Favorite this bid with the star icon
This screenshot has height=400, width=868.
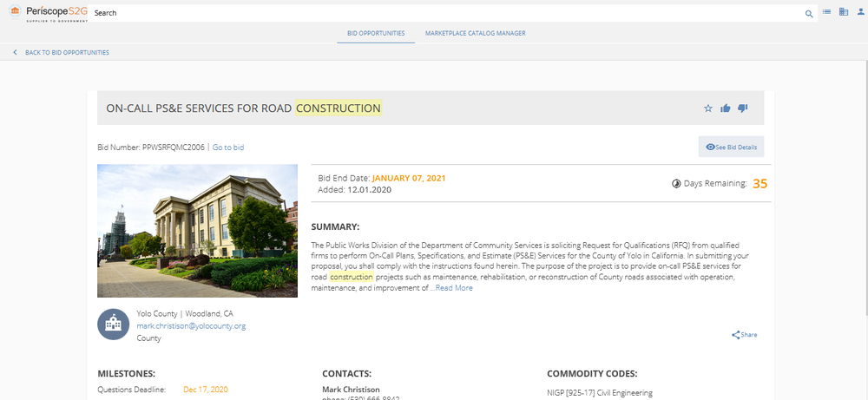point(708,108)
